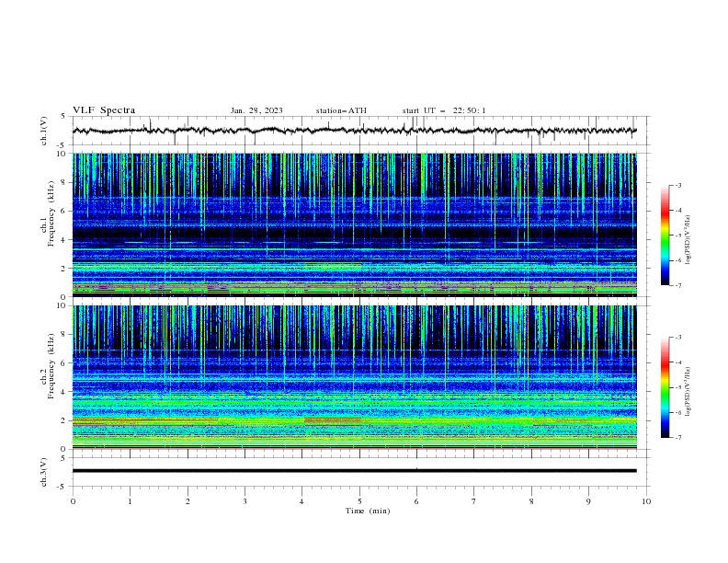Select the date text 'Jan. 28, 2023'
The width and height of the screenshot is (728, 563).
point(256,110)
